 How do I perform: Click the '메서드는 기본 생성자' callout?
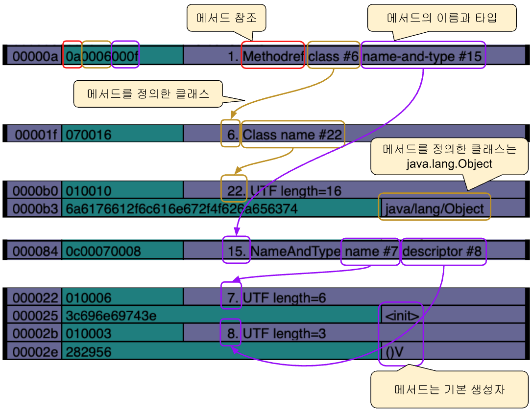pos(449,389)
